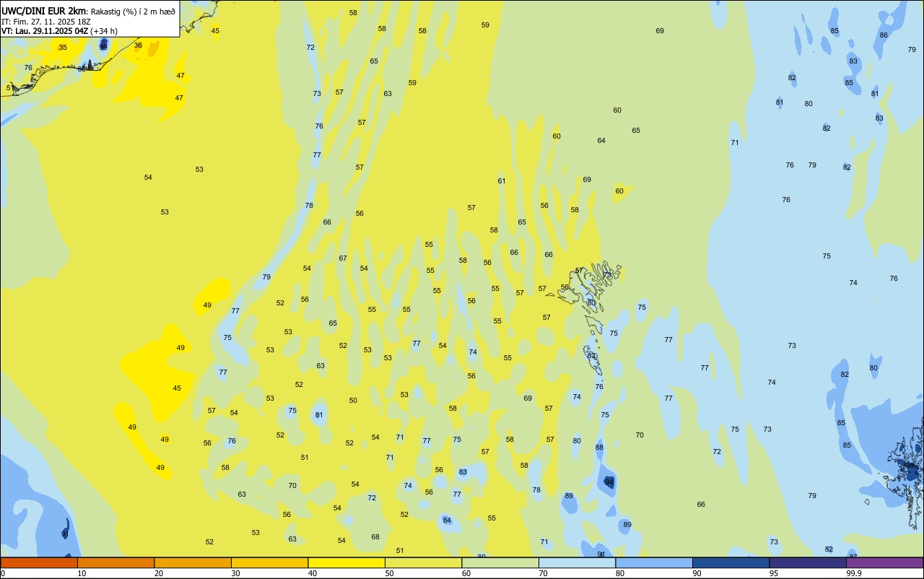
Task: Choose the light blue 70–80 legend swatch
Action: pyautogui.click(x=577, y=562)
